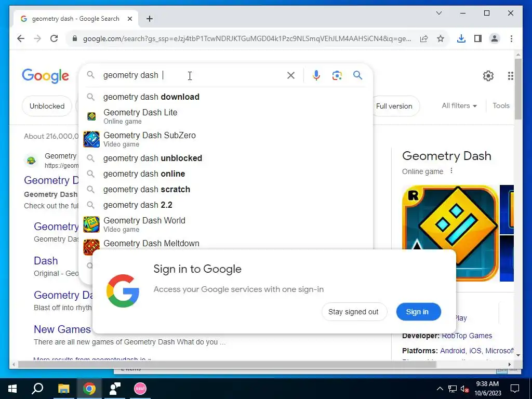Click the blue Sign in button
Viewport: 532px width, 399px height.
pyautogui.click(x=418, y=312)
